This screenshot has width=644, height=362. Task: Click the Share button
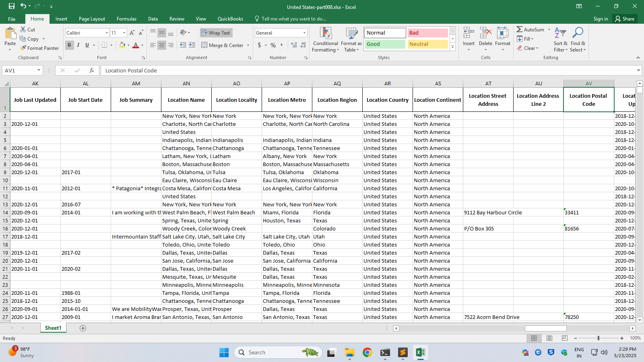coord(625,19)
